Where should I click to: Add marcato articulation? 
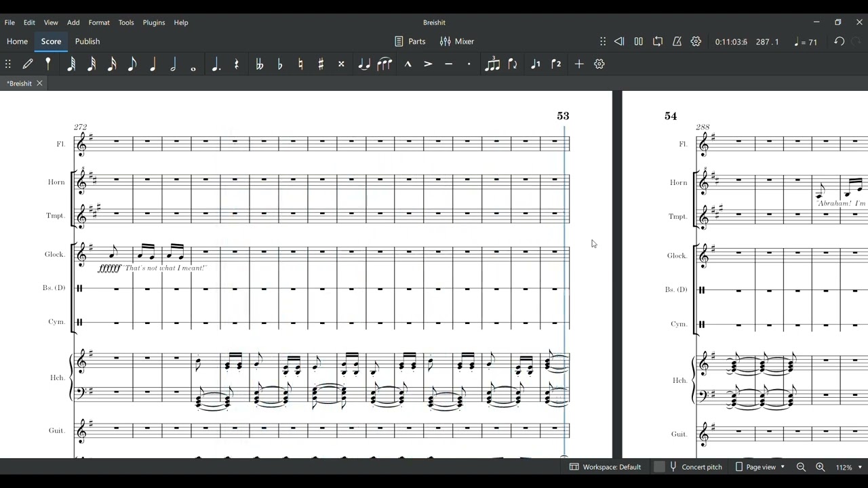pos(408,64)
